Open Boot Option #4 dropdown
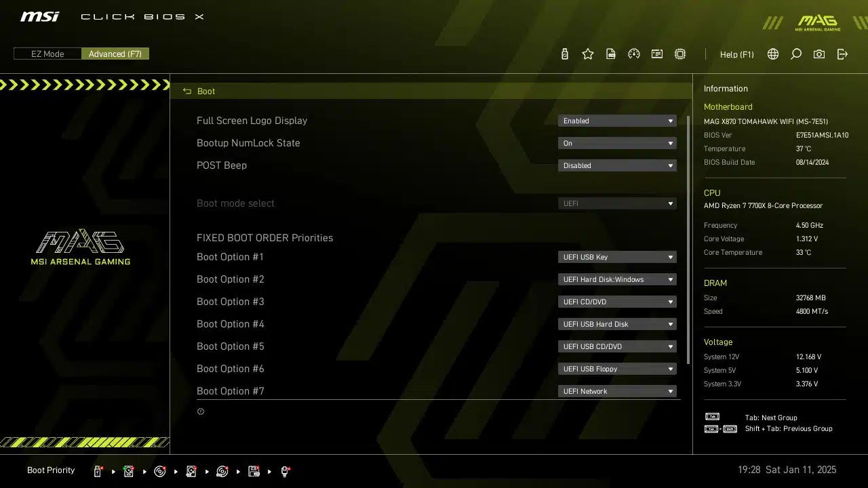 point(617,324)
